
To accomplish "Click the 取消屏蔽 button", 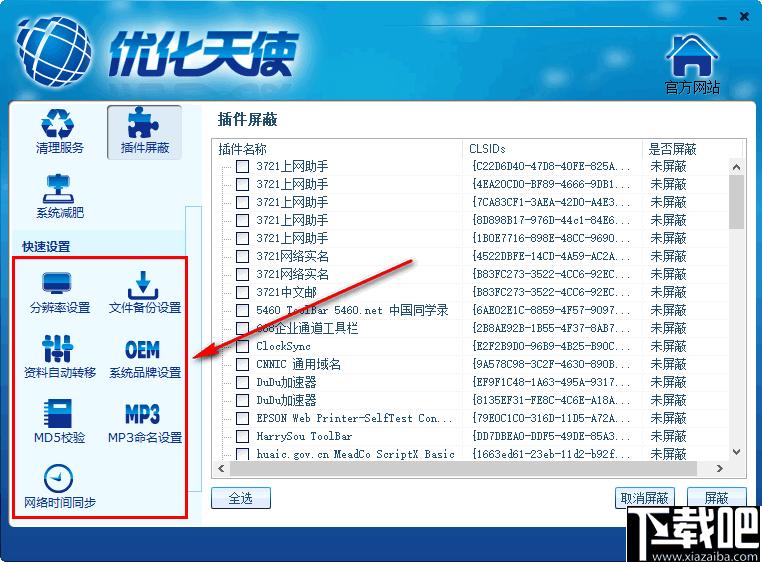I will (644, 498).
